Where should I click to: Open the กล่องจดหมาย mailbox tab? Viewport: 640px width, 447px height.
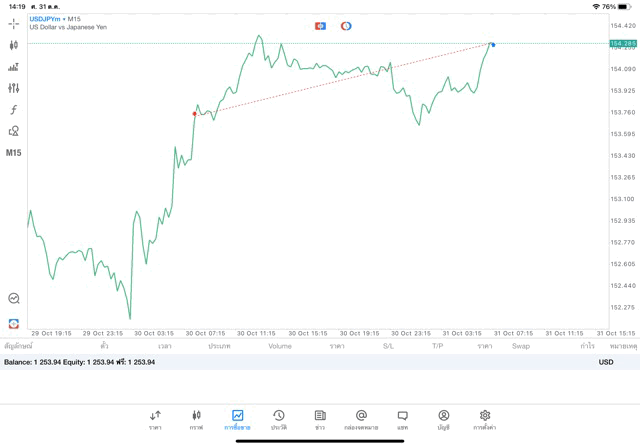tap(361, 419)
